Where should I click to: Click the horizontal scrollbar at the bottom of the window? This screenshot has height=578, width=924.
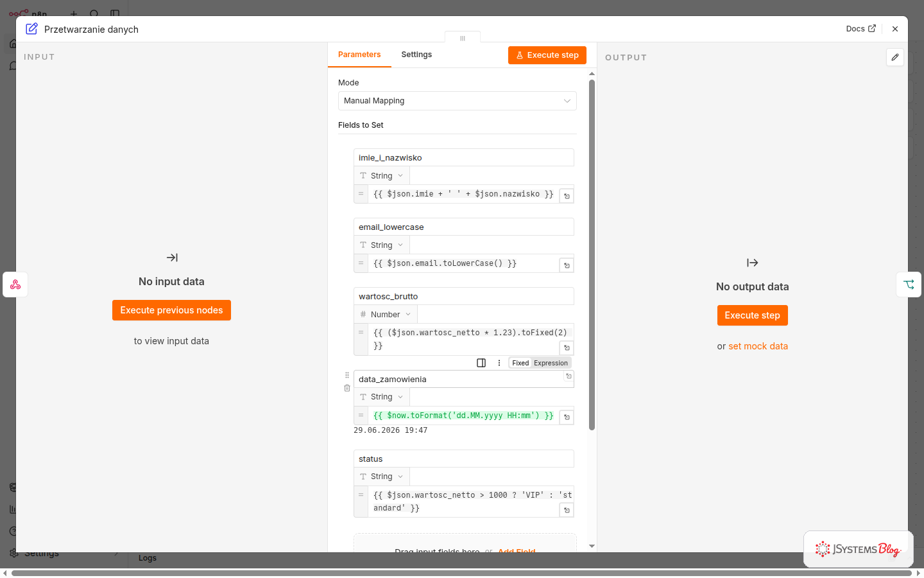click(461, 573)
